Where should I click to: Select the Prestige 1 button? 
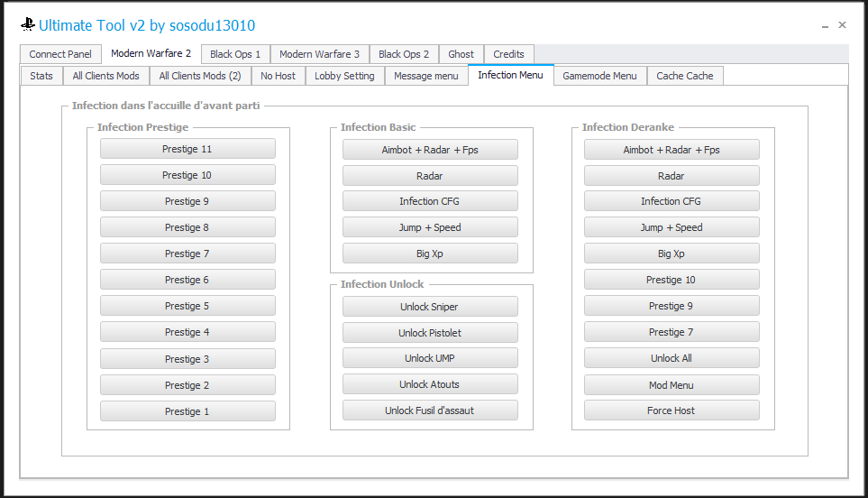pyautogui.click(x=187, y=411)
